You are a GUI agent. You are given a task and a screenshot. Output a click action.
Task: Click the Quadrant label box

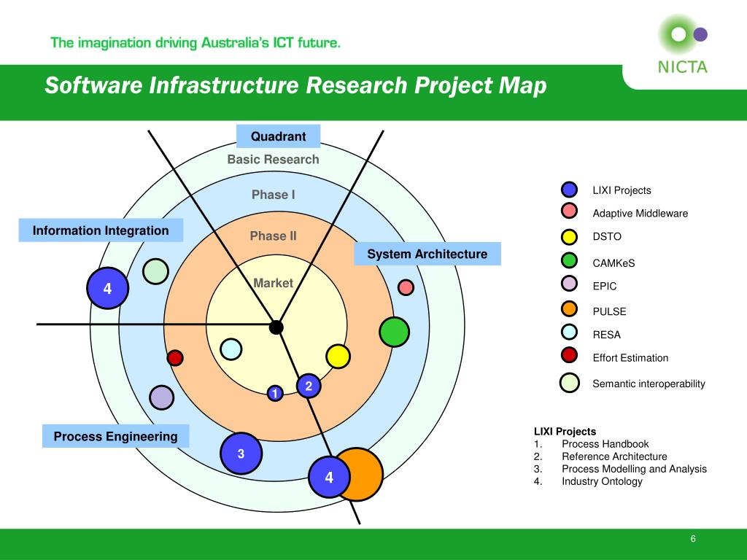[x=278, y=136]
